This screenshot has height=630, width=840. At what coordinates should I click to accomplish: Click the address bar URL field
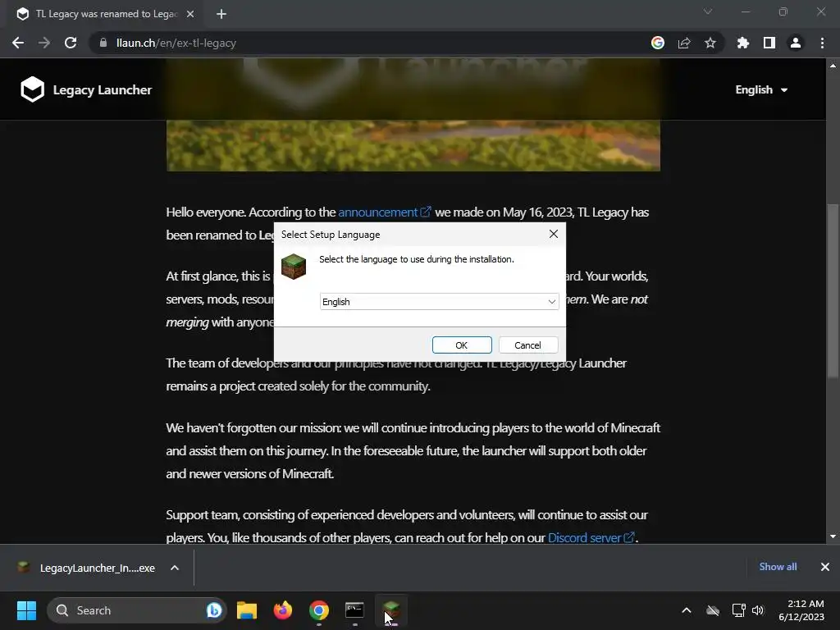pyautogui.click(x=375, y=43)
